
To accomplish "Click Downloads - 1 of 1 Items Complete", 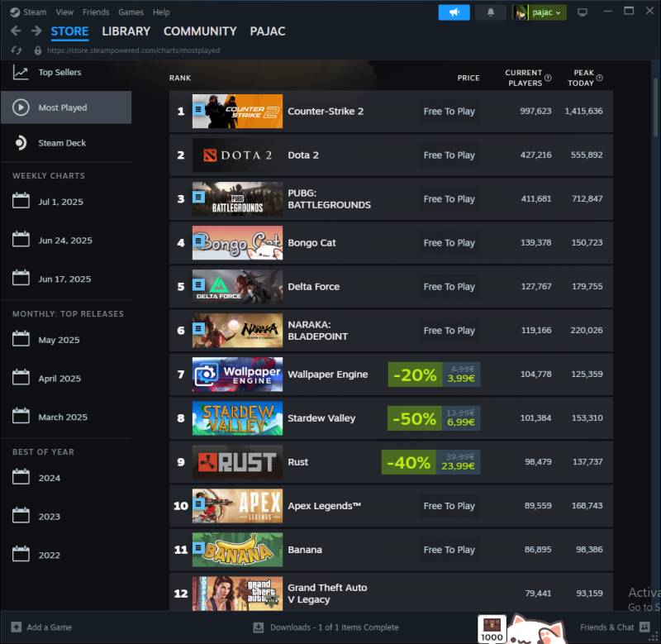I will tap(335, 627).
